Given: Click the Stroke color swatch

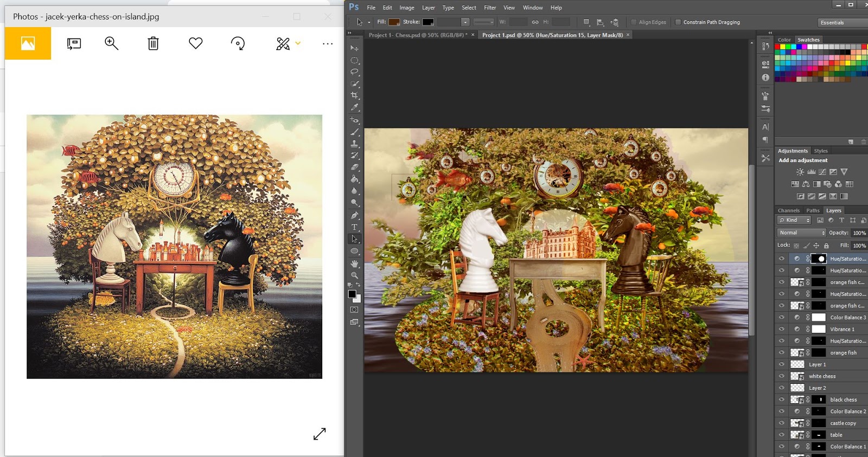Looking at the screenshot, I should click(428, 22).
